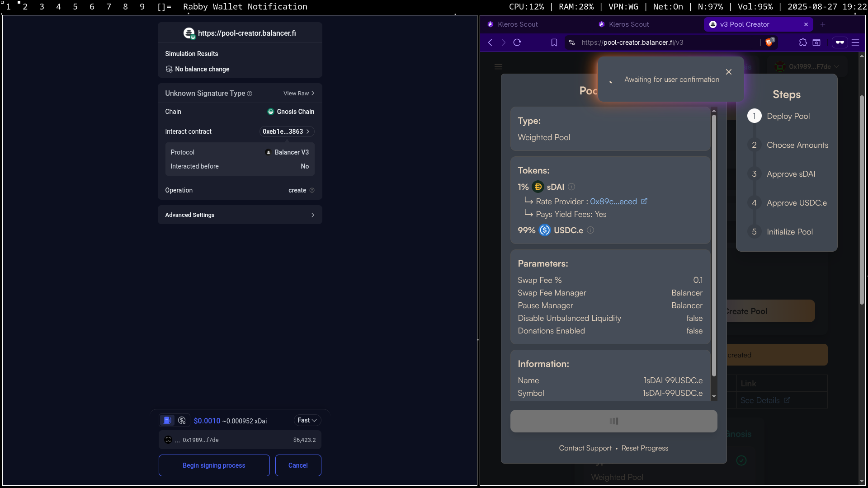Open View Raw signature data

(298, 94)
